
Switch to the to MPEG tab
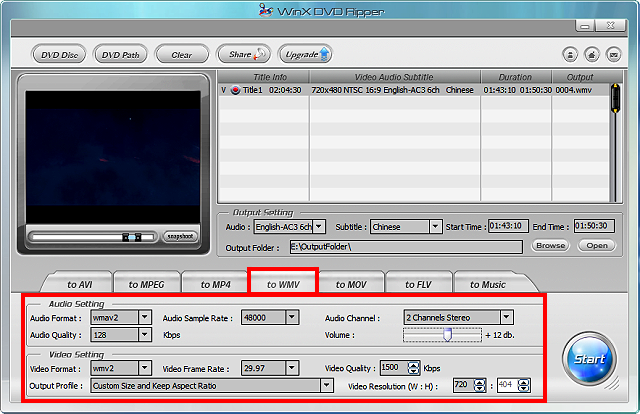(x=147, y=284)
